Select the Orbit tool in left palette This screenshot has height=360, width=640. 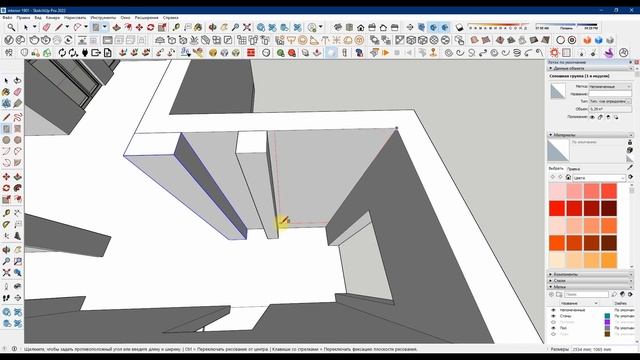point(6,250)
